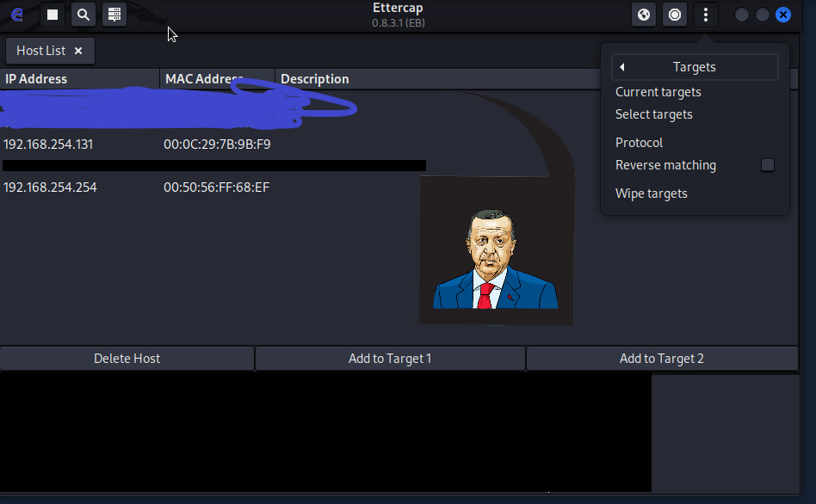The height and width of the screenshot is (504, 816).
Task: Choose Select targets from the menu
Action: pyautogui.click(x=653, y=114)
